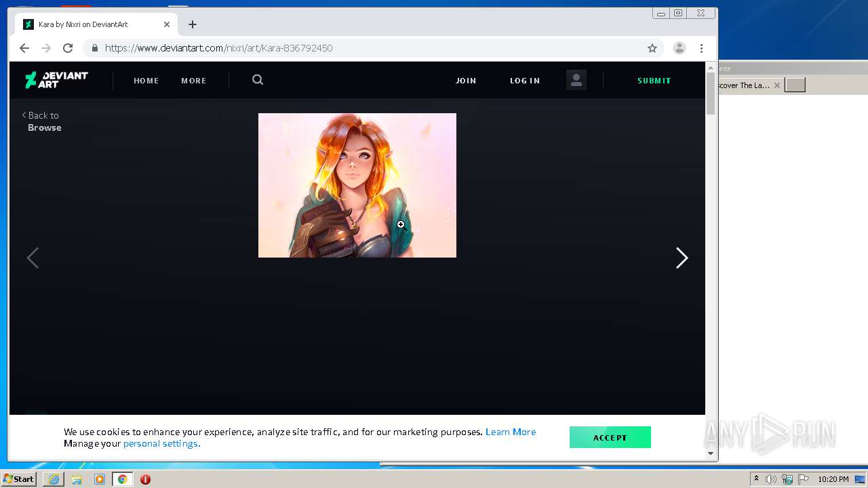Viewport: 868px width, 488px height.
Task: Click the volume icon in system tray
Action: click(x=771, y=479)
